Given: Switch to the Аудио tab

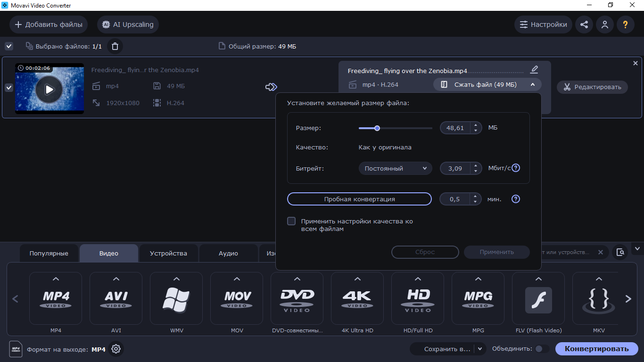Looking at the screenshot, I should coord(228,253).
